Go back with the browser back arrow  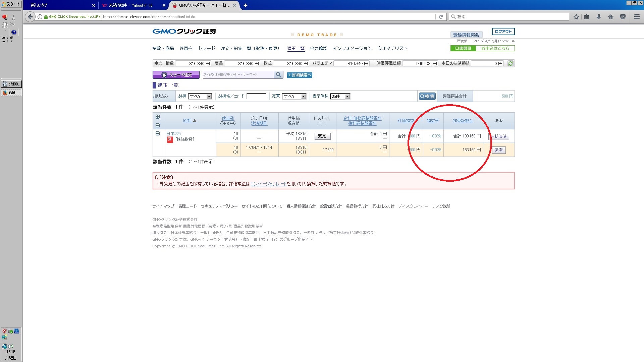pyautogui.click(x=30, y=17)
